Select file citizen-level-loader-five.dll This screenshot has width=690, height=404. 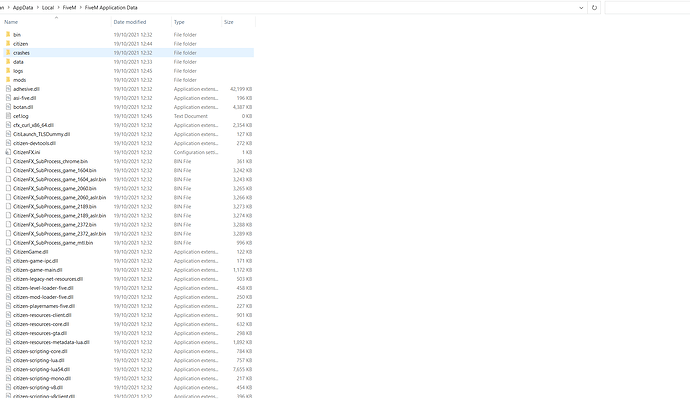(43, 288)
